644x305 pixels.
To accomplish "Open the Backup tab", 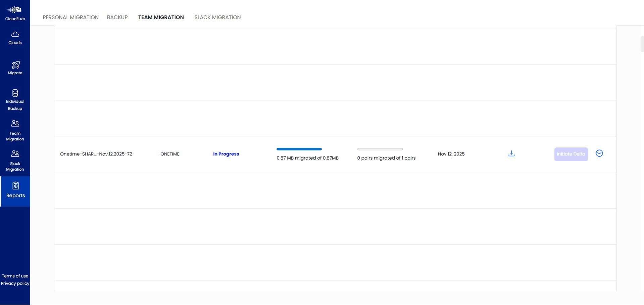I will click(x=117, y=17).
